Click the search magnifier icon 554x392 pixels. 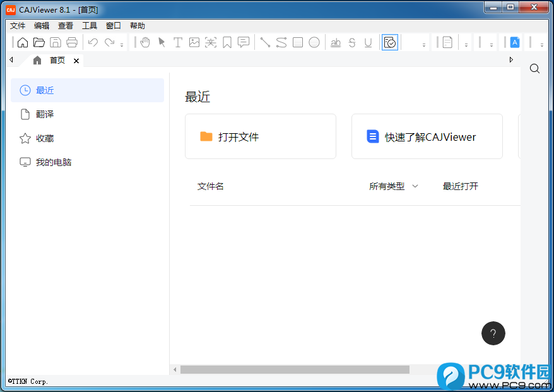535,69
